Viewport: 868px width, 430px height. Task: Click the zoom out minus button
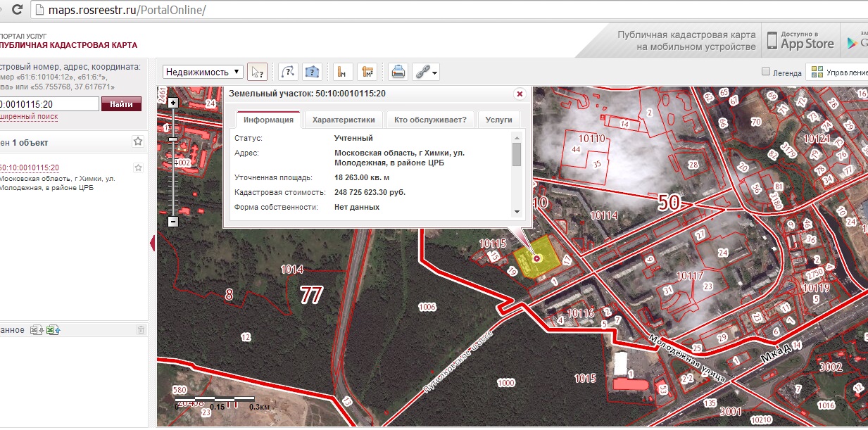(x=173, y=222)
